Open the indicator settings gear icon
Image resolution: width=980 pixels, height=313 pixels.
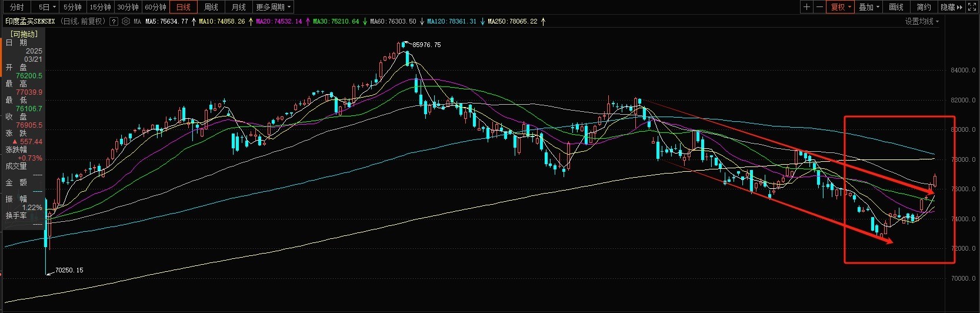[126, 21]
